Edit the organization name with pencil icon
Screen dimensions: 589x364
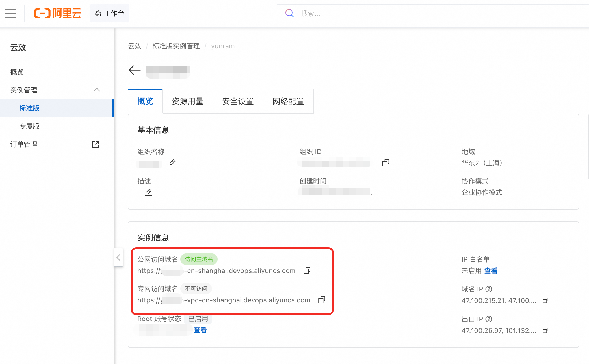click(172, 163)
